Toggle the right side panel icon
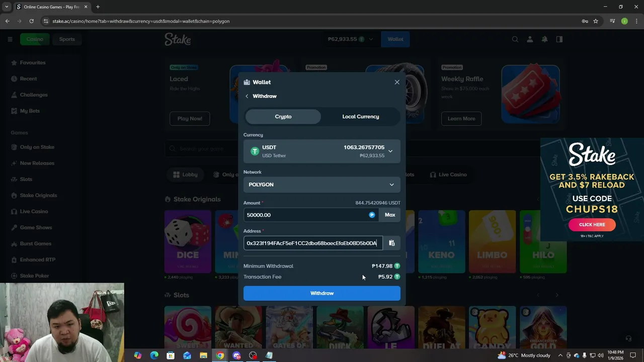The image size is (644, 362). (x=559, y=39)
